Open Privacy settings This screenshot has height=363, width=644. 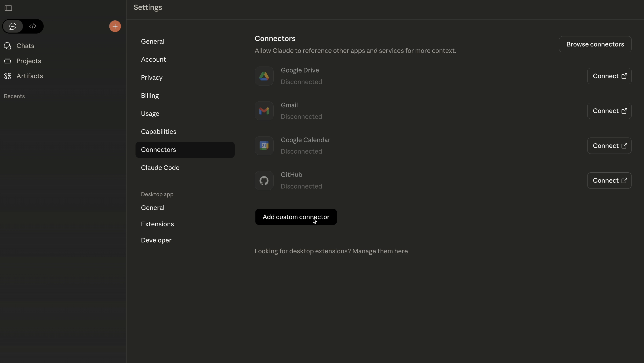tap(152, 77)
